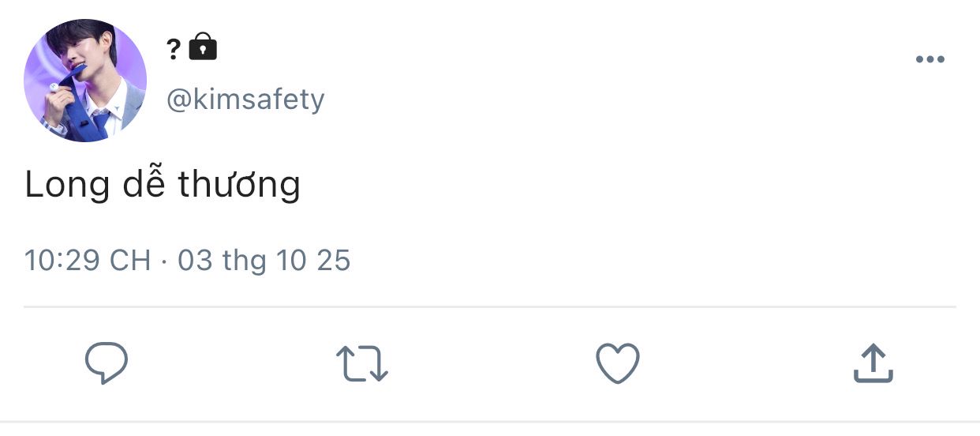
Task: Click the 10:29 CH timestamp
Action: [x=87, y=260]
